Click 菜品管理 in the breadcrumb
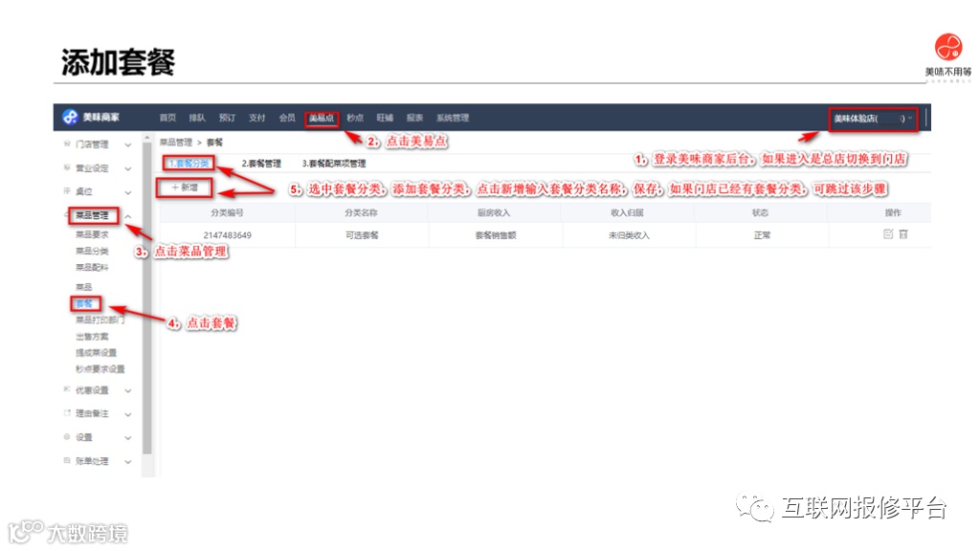Screen dimensions: 980x551 coord(176,143)
